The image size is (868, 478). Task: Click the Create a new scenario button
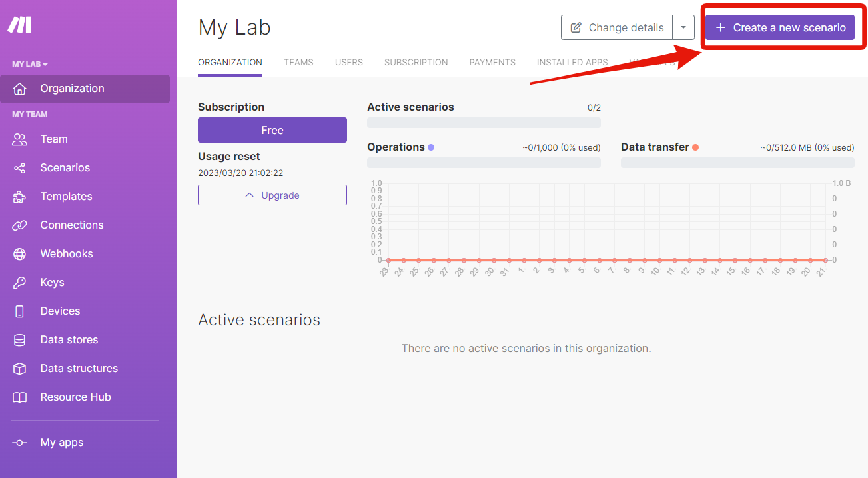pos(780,27)
